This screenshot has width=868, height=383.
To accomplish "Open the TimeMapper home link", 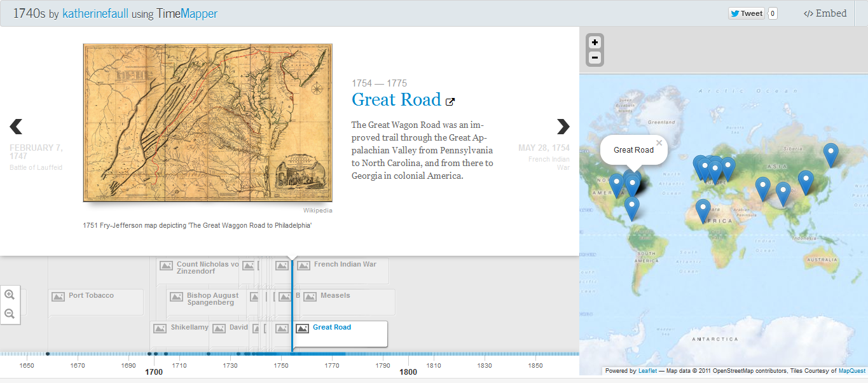I will tap(187, 13).
